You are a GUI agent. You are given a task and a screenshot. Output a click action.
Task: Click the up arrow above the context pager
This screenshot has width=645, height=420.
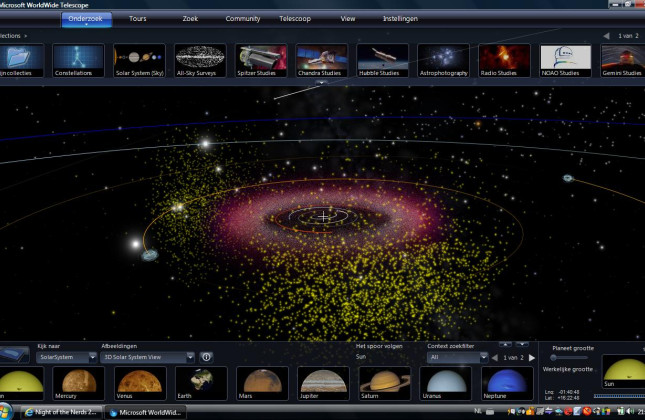click(x=506, y=344)
